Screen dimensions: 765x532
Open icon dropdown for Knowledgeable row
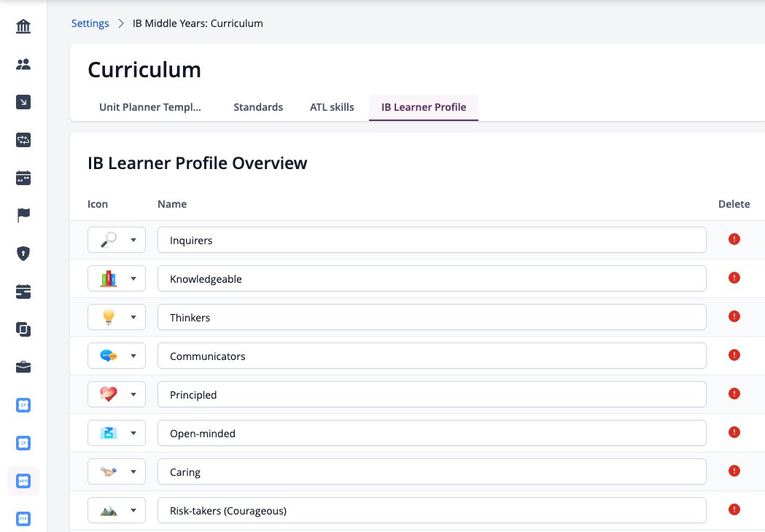point(117,278)
